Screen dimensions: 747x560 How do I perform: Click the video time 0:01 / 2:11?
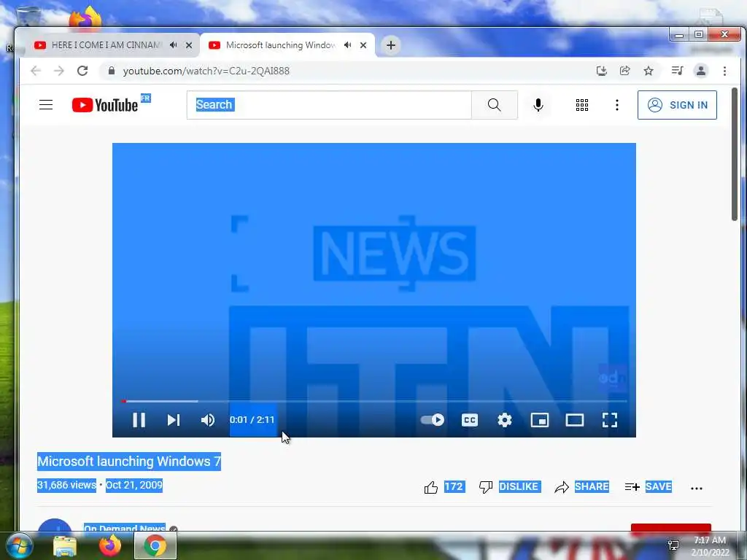click(252, 420)
